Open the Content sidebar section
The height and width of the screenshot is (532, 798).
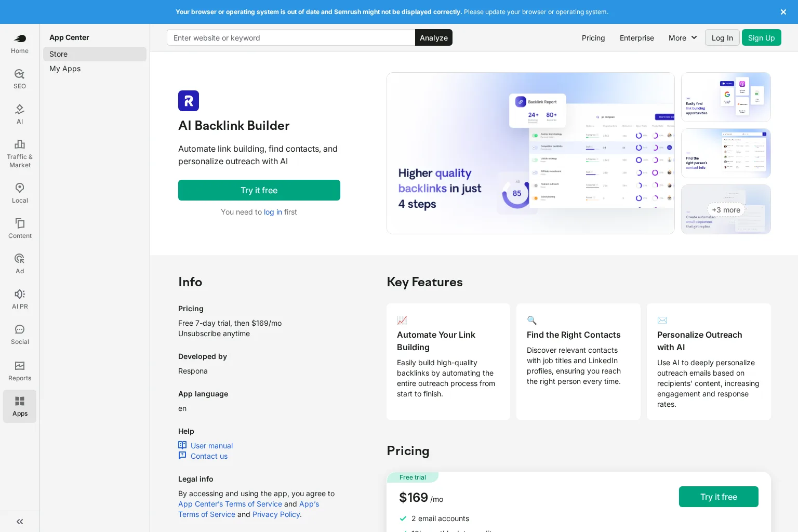coord(20,229)
